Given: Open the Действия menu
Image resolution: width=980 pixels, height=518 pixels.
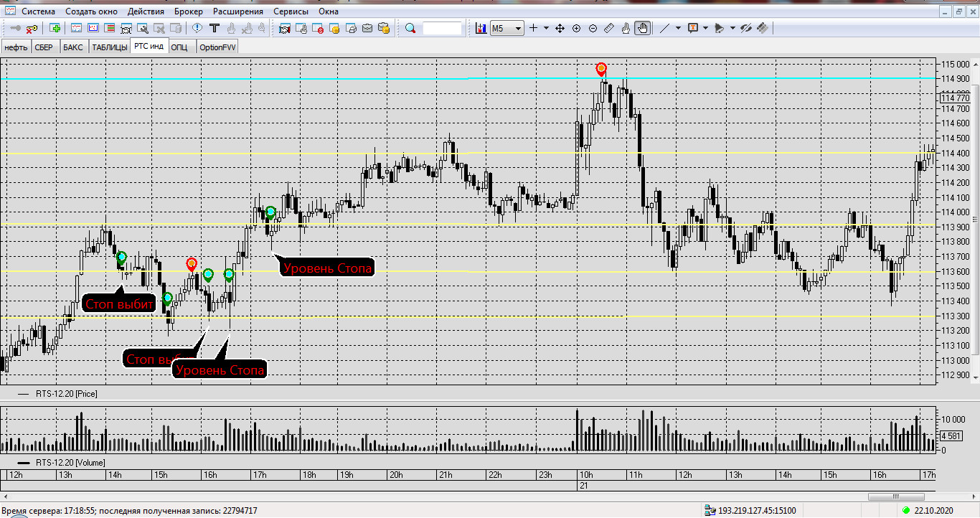Looking at the screenshot, I should (146, 11).
